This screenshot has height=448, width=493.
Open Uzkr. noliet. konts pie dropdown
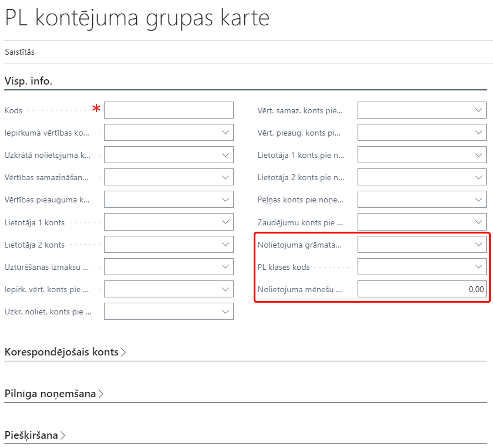tap(225, 312)
